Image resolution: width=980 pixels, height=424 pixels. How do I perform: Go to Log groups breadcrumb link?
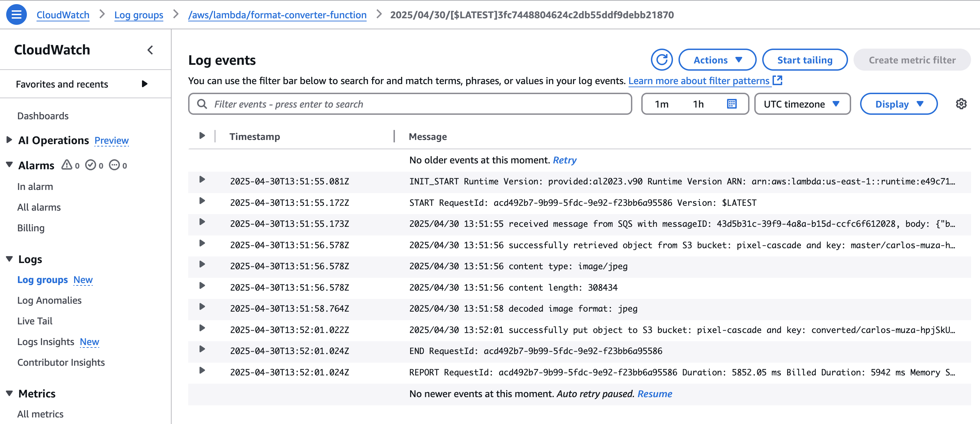click(x=139, y=15)
